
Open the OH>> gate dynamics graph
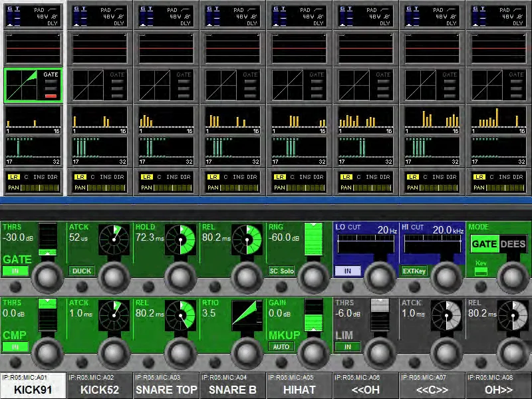click(498, 85)
